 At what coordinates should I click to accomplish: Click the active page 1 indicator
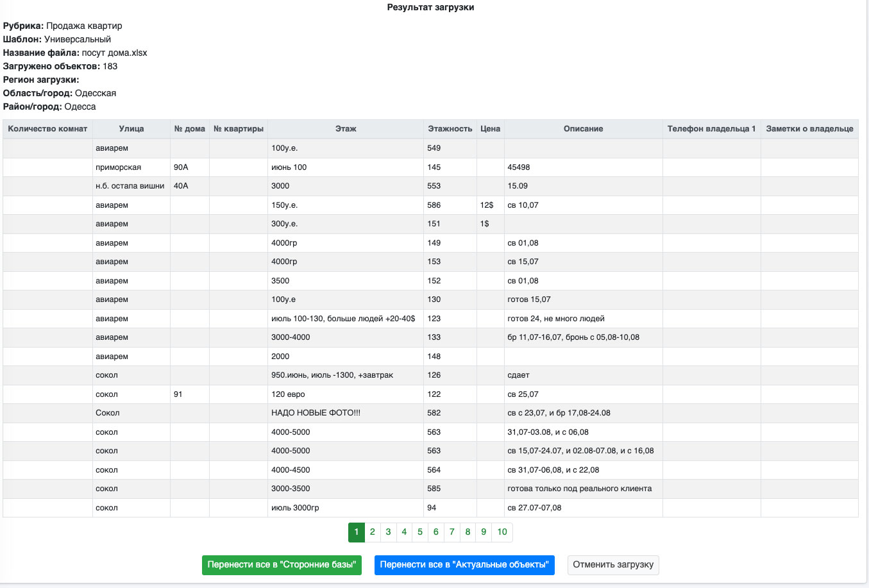(357, 532)
